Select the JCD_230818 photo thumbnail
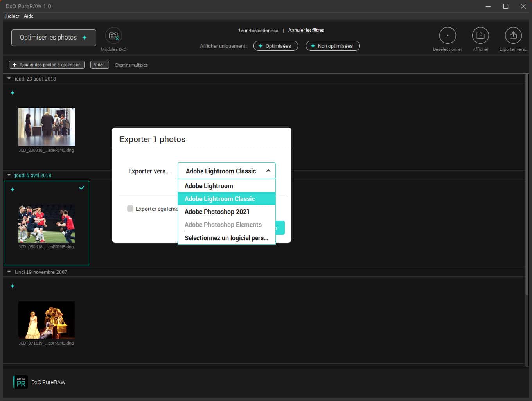532x401 pixels. pyautogui.click(x=47, y=127)
